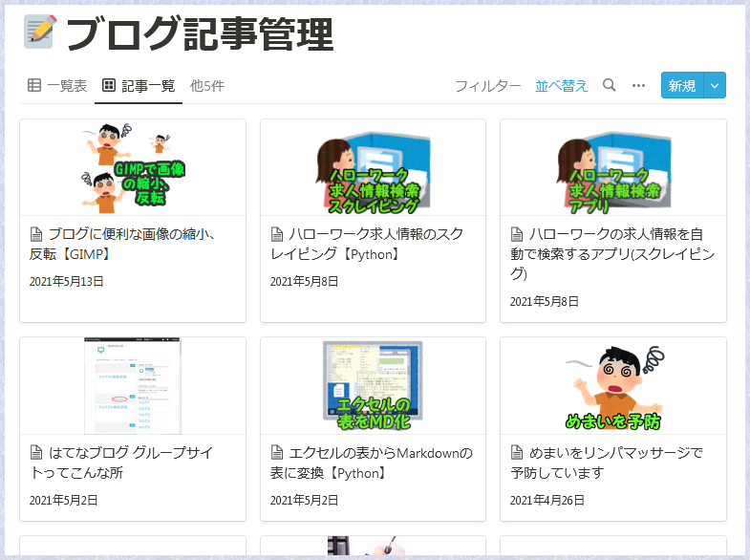Open the search magnifier icon

pyautogui.click(x=609, y=85)
